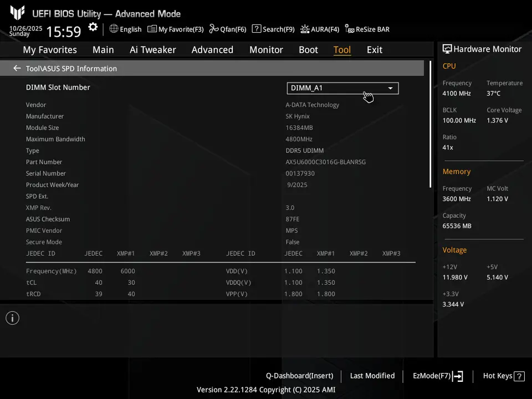Open the English language selector
The image size is (532, 399).
pos(125,29)
